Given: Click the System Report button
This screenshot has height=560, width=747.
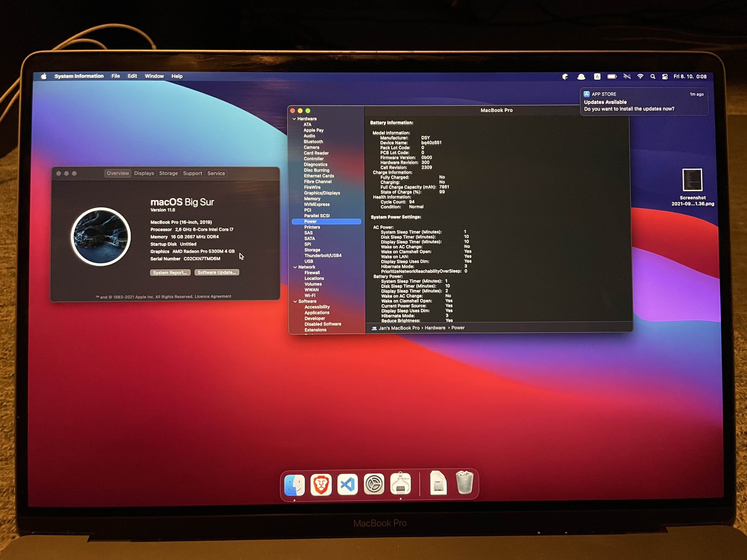Looking at the screenshot, I should [x=170, y=272].
